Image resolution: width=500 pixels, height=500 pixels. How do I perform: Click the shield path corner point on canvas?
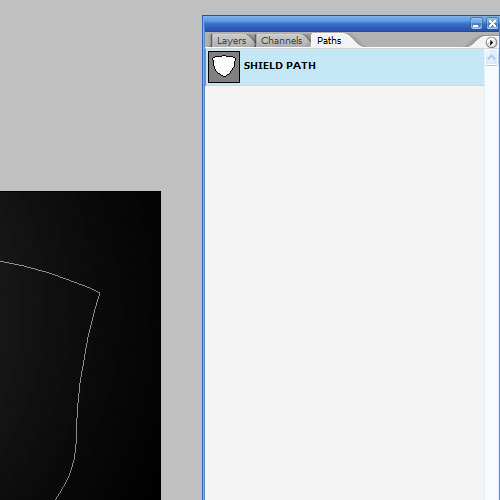coord(100,293)
